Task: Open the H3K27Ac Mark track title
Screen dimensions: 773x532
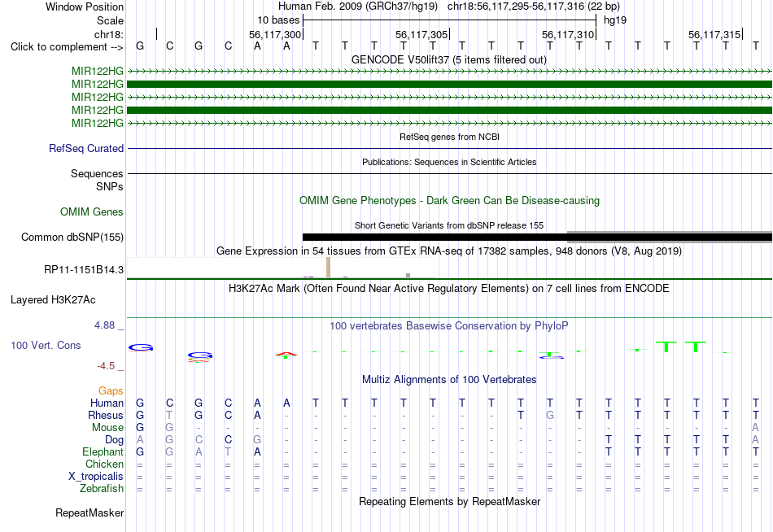Action: click(x=449, y=289)
